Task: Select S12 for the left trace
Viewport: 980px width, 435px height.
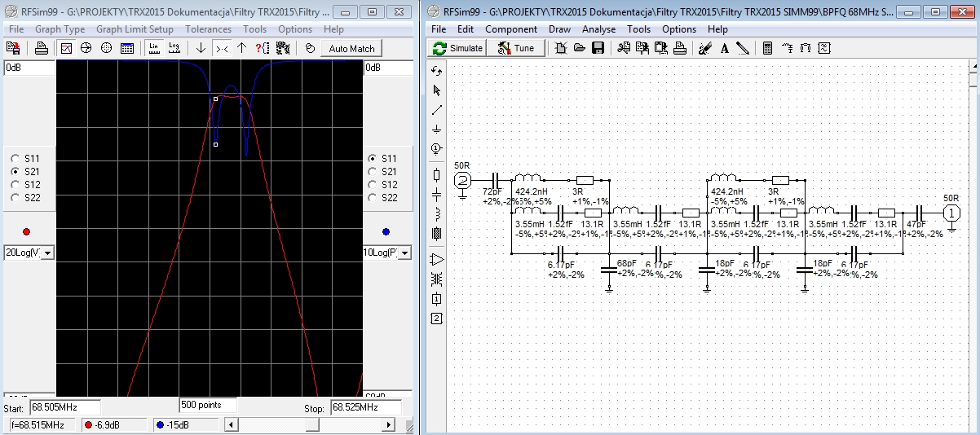Action: pyautogui.click(x=15, y=184)
